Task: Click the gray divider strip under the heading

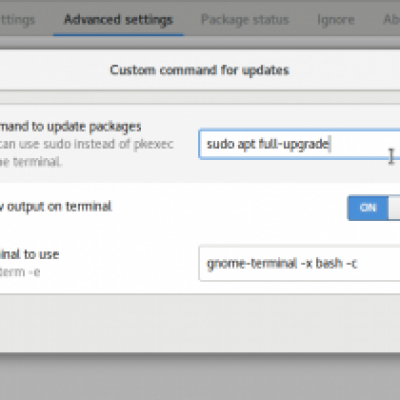Action: [x=200, y=97]
